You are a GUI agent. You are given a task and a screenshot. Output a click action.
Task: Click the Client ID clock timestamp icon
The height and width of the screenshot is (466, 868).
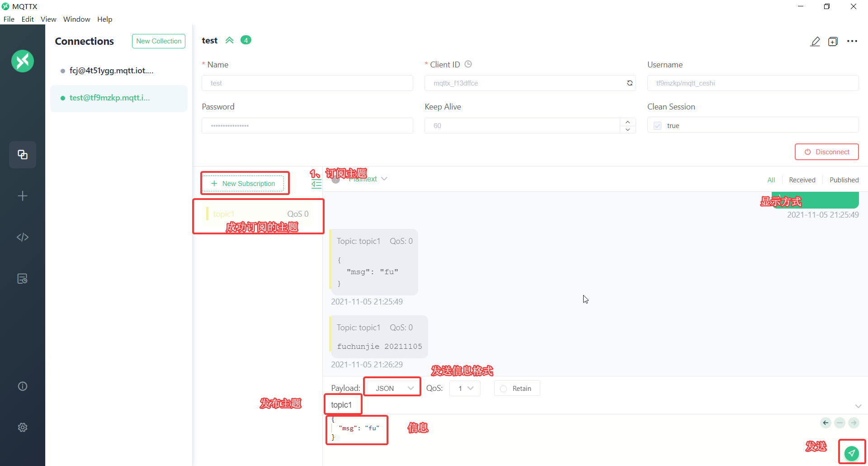tap(468, 64)
